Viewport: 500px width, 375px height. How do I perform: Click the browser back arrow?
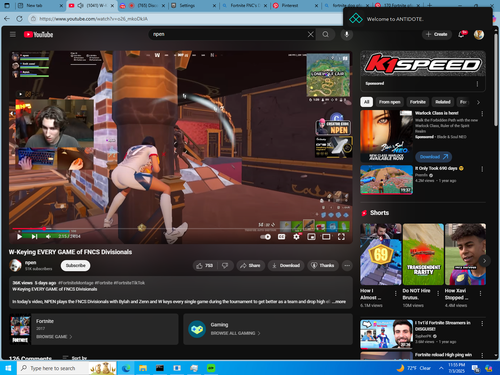[x=7, y=19]
